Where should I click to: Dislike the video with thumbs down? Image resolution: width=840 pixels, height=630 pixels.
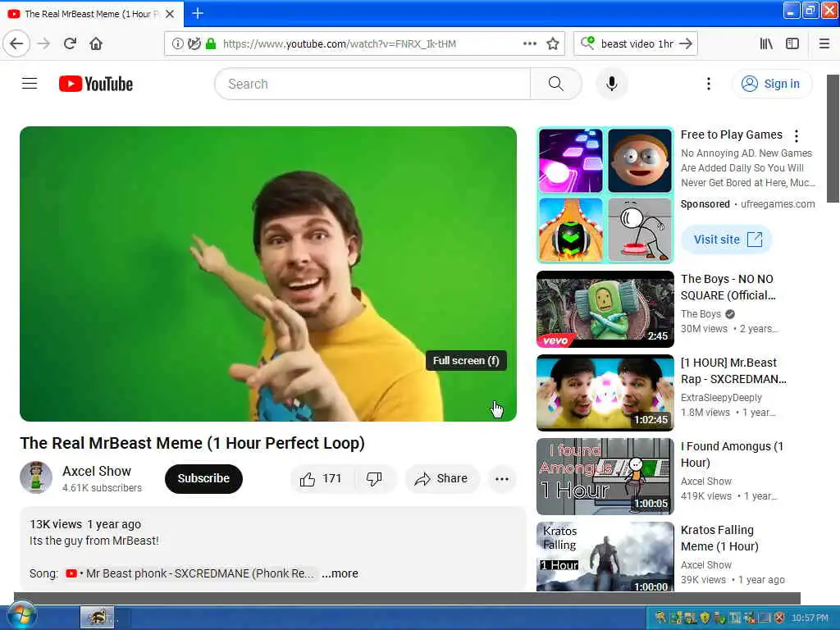(x=374, y=478)
